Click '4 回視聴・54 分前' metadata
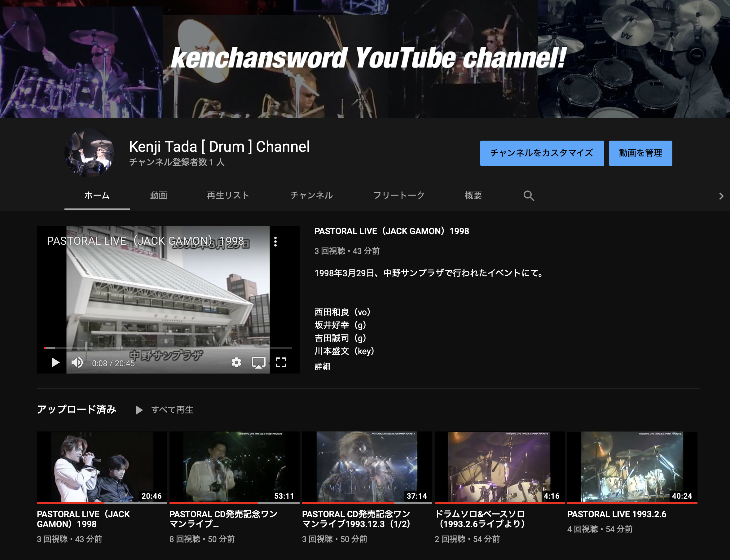The height and width of the screenshot is (560, 730). 600,529
